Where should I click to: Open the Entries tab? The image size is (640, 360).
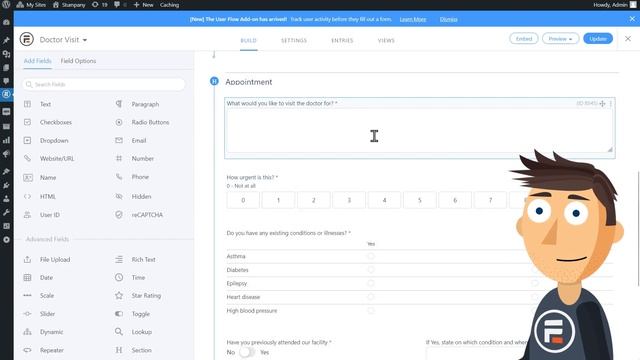(x=342, y=40)
